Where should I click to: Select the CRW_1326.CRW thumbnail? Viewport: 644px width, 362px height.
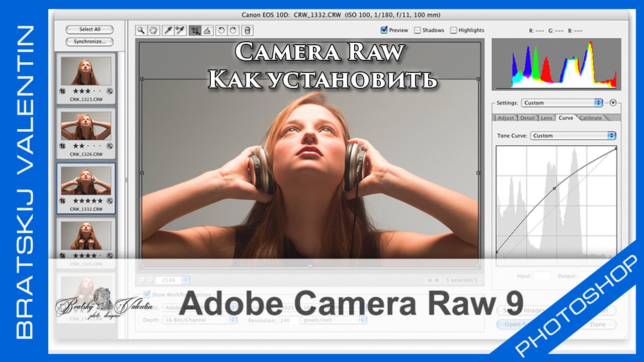[x=86, y=127]
